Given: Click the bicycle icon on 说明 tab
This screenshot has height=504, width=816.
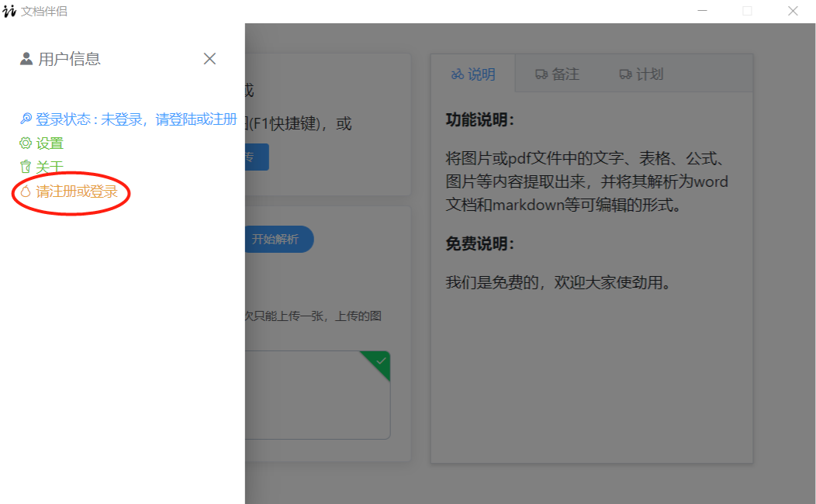Looking at the screenshot, I should pyautogui.click(x=458, y=74).
